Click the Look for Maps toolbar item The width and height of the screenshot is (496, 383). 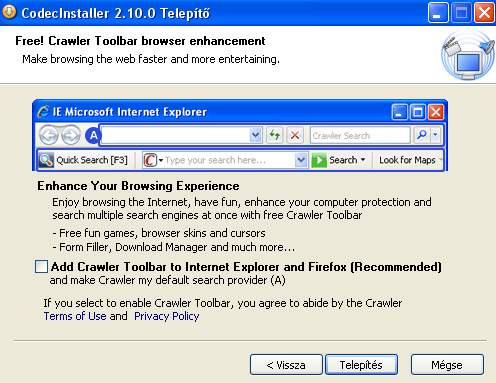point(407,160)
